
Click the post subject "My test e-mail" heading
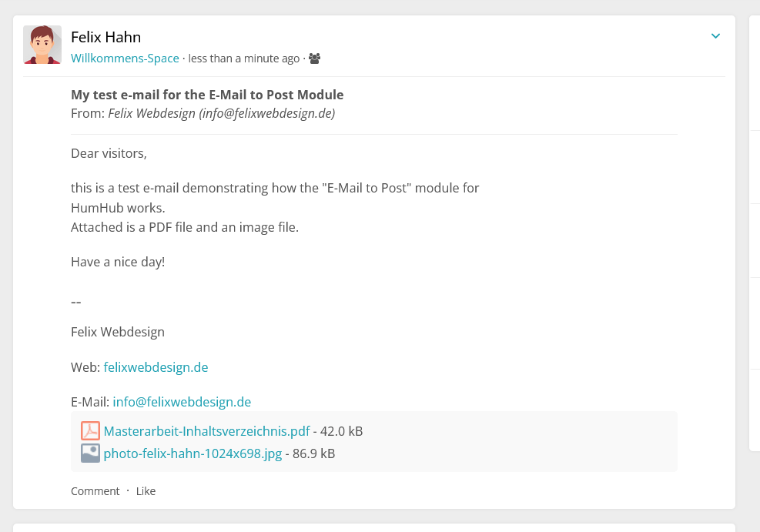tap(207, 95)
